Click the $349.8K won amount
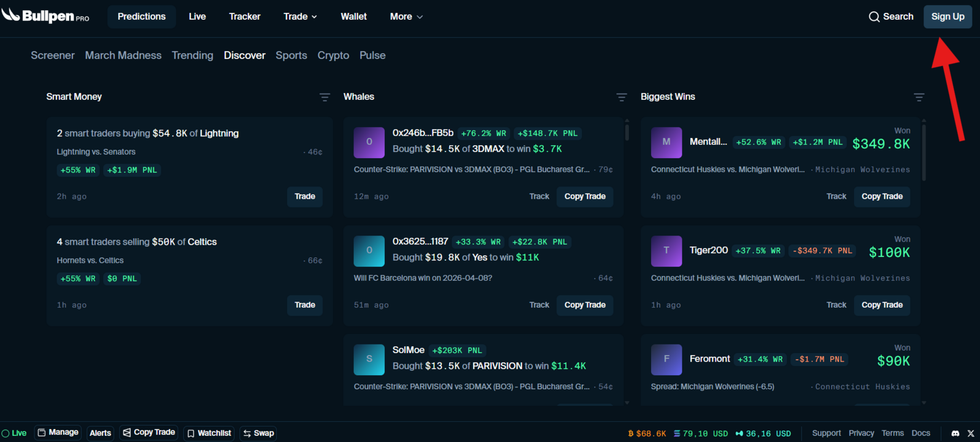This screenshot has width=980, height=442. [x=881, y=144]
